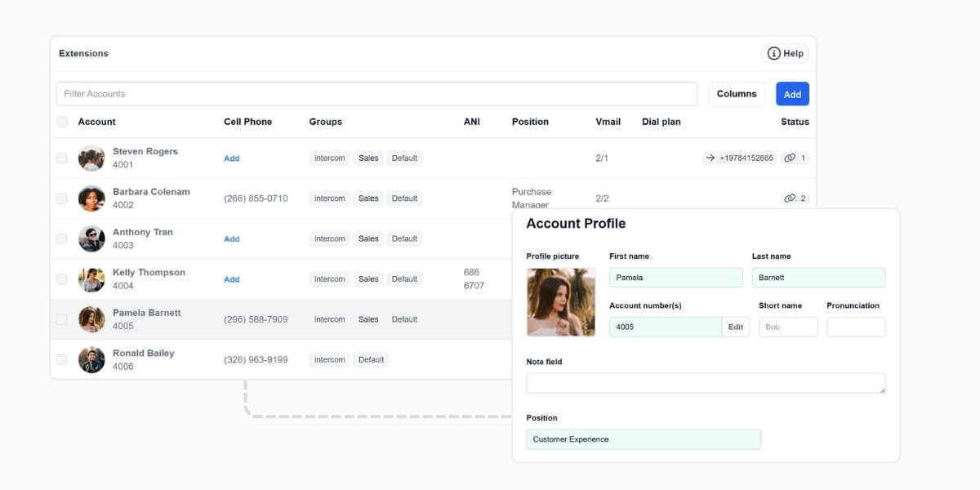
Task: Focus the Short name field
Action: click(x=788, y=327)
